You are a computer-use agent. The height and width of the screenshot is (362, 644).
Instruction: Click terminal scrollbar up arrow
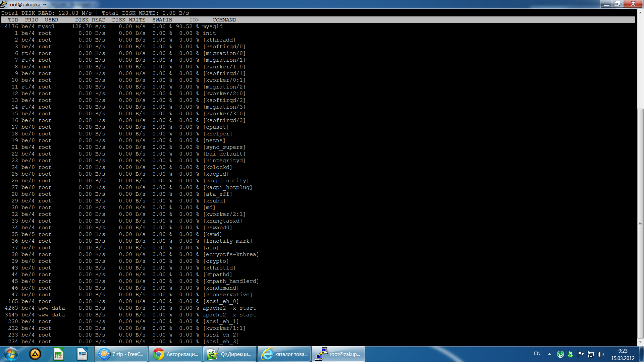click(x=640, y=12)
